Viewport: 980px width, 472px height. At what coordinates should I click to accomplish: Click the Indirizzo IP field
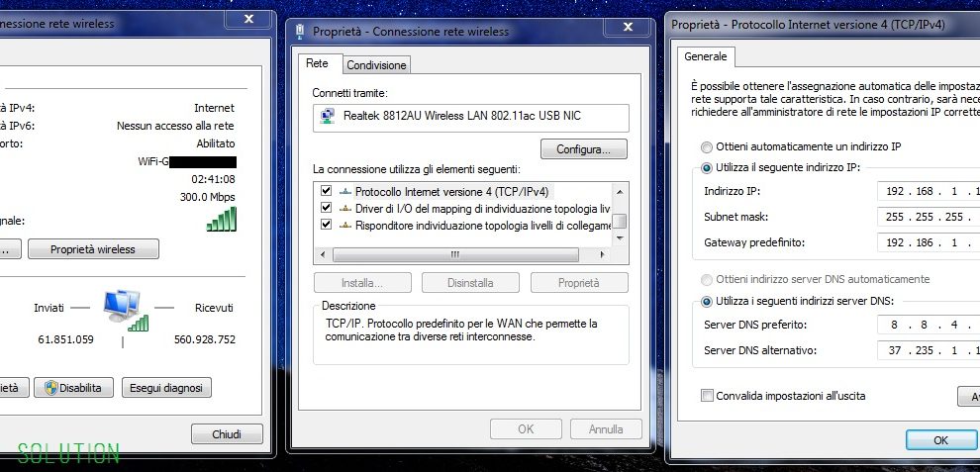[929, 191]
